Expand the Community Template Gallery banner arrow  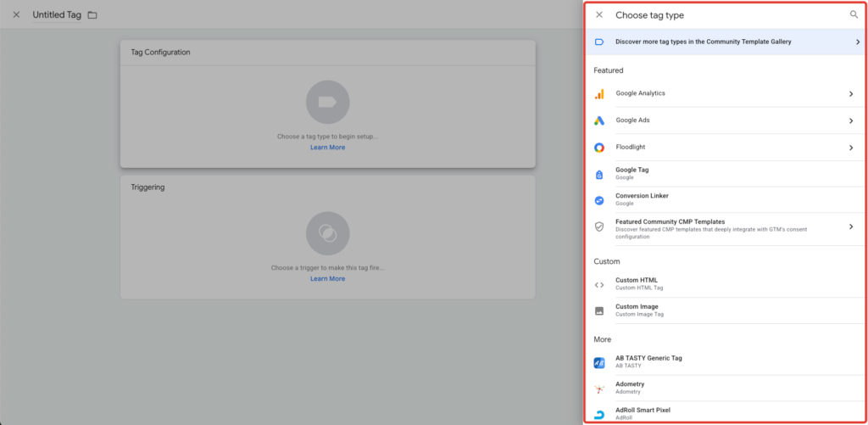[858, 42]
